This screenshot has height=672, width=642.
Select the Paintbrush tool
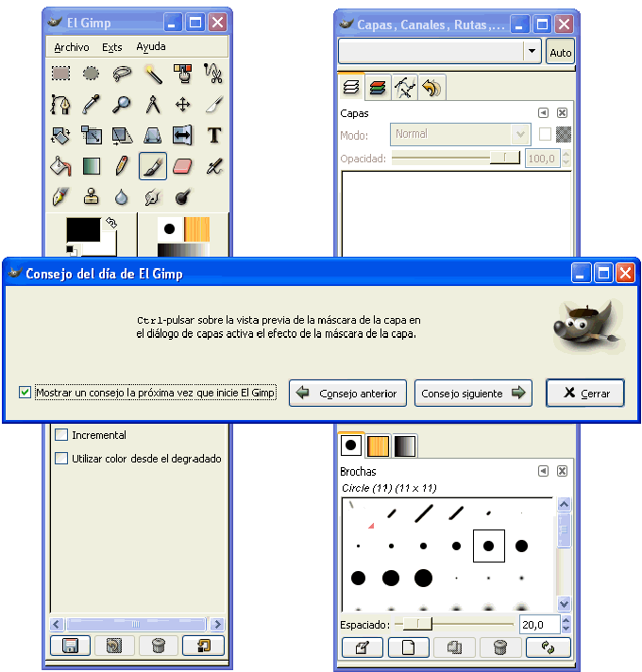[x=153, y=166]
